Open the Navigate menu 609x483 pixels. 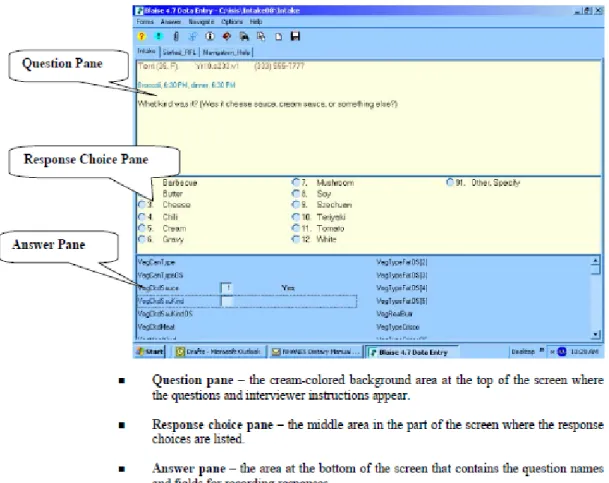point(201,22)
